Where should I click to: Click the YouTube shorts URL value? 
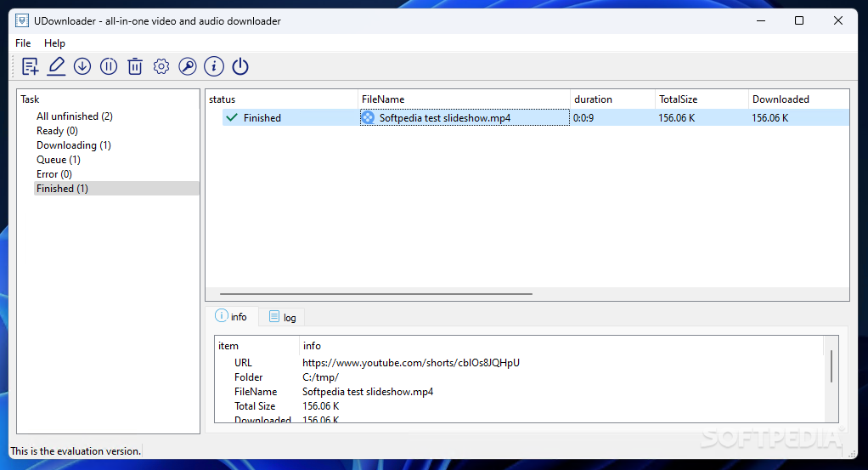tap(411, 362)
